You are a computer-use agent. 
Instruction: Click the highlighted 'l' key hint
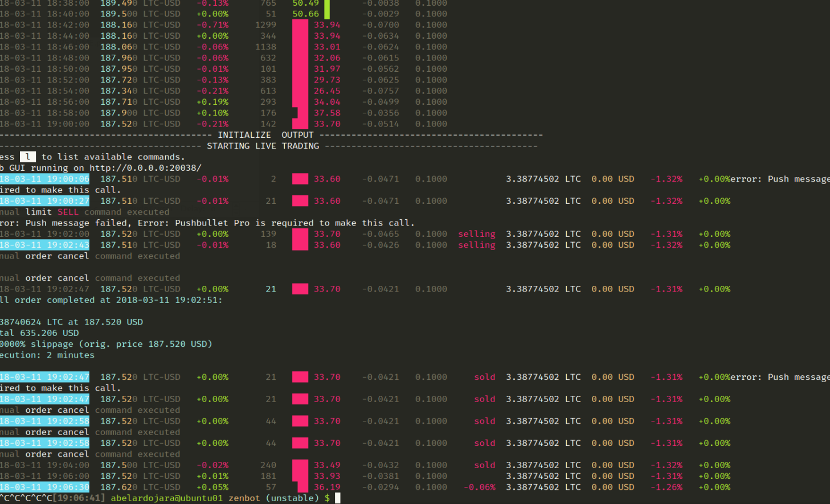pyautogui.click(x=27, y=157)
